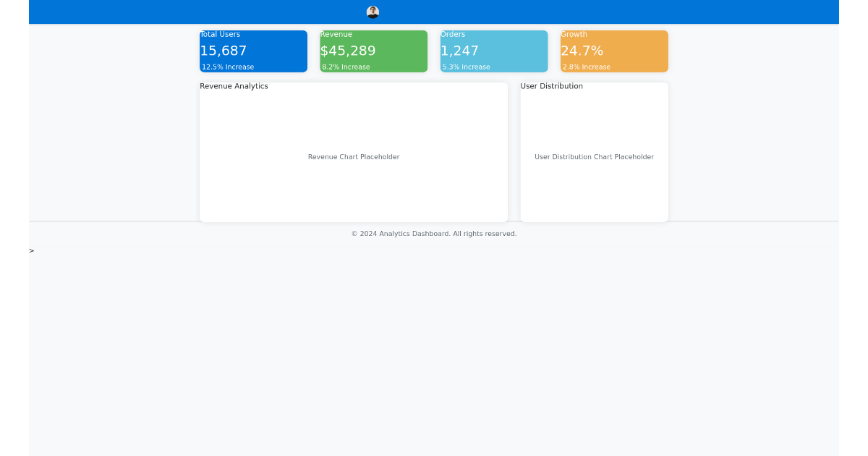The width and height of the screenshot is (868, 456).
Task: Select the Growth stat card
Action: pos(613,51)
